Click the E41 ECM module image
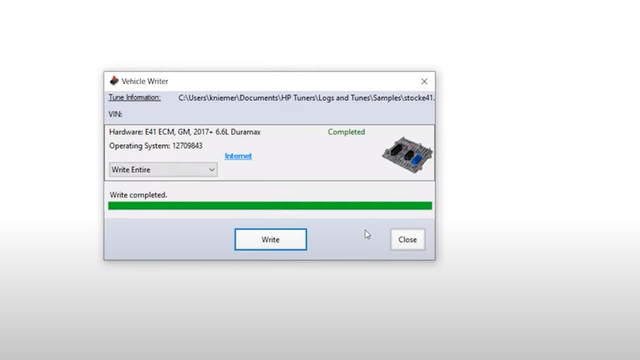This screenshot has height=360, width=640. pos(407,155)
